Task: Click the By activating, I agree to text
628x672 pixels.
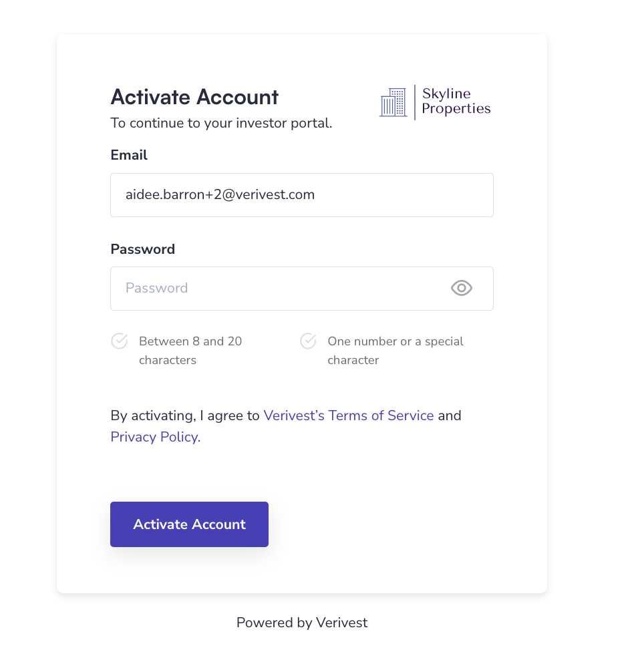Action: pyautogui.click(x=185, y=415)
